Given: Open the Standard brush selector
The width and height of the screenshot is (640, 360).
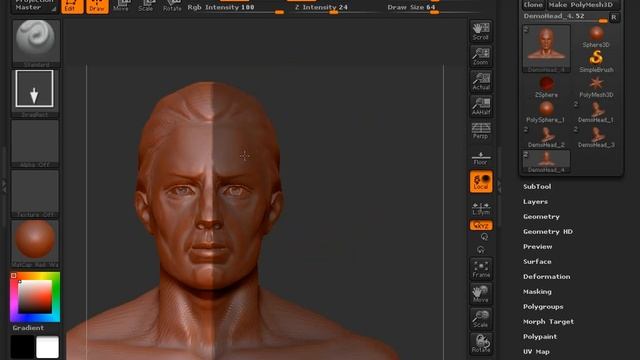Looking at the screenshot, I should tap(36, 43).
